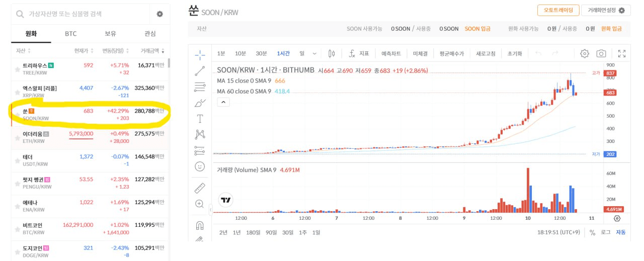Click the 평균매수가 button

coord(451,53)
